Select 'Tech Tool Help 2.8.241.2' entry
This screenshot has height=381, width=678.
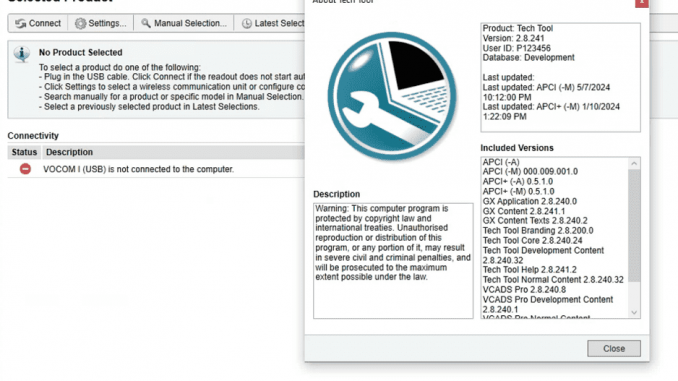(529, 269)
